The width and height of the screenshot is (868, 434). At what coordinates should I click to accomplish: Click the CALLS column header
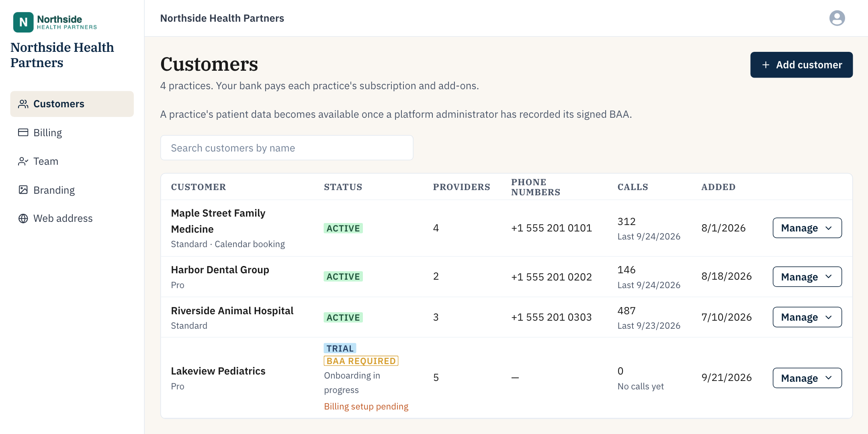[x=633, y=187]
